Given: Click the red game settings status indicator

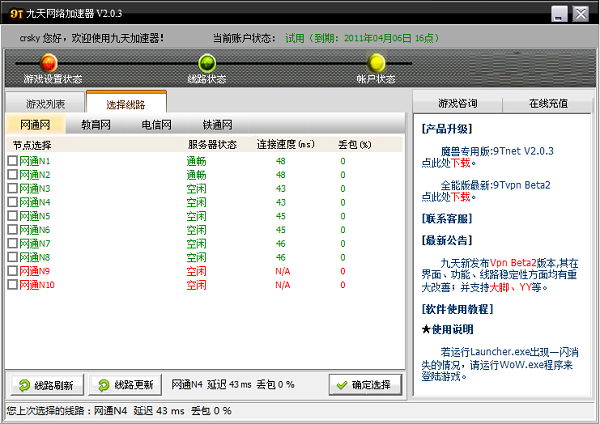Looking at the screenshot, I should pos(49,63).
